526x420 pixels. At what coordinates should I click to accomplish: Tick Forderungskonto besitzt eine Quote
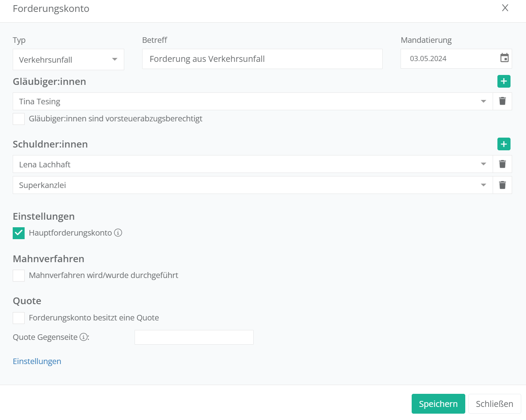(x=19, y=318)
